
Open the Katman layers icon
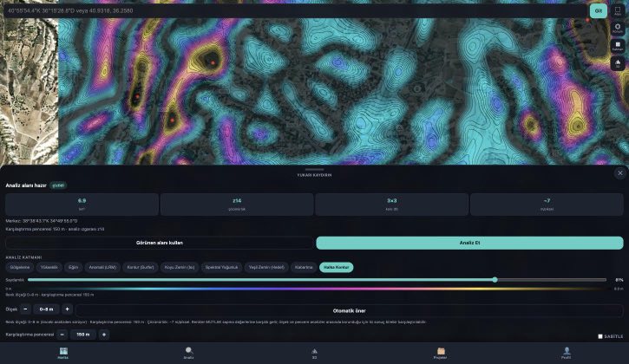pyautogui.click(x=618, y=46)
